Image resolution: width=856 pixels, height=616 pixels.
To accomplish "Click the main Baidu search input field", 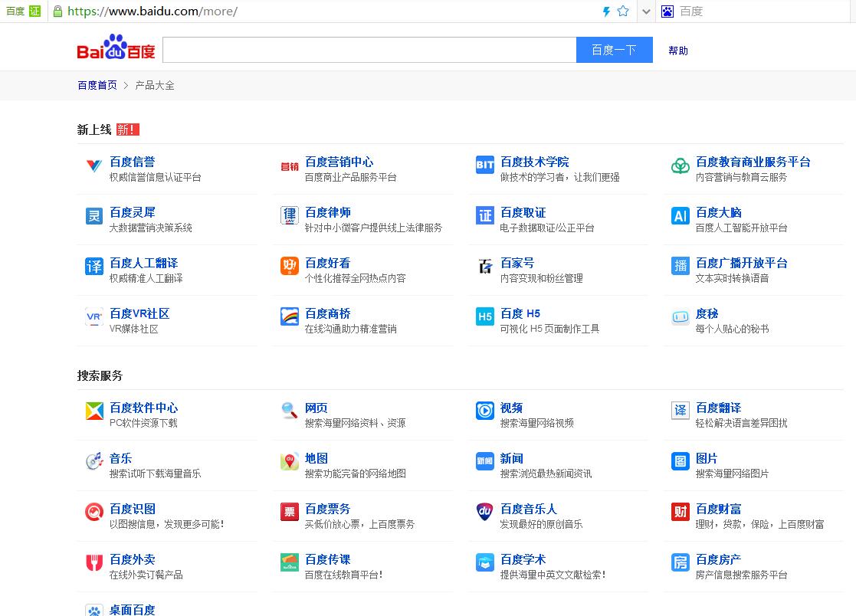I will click(369, 50).
